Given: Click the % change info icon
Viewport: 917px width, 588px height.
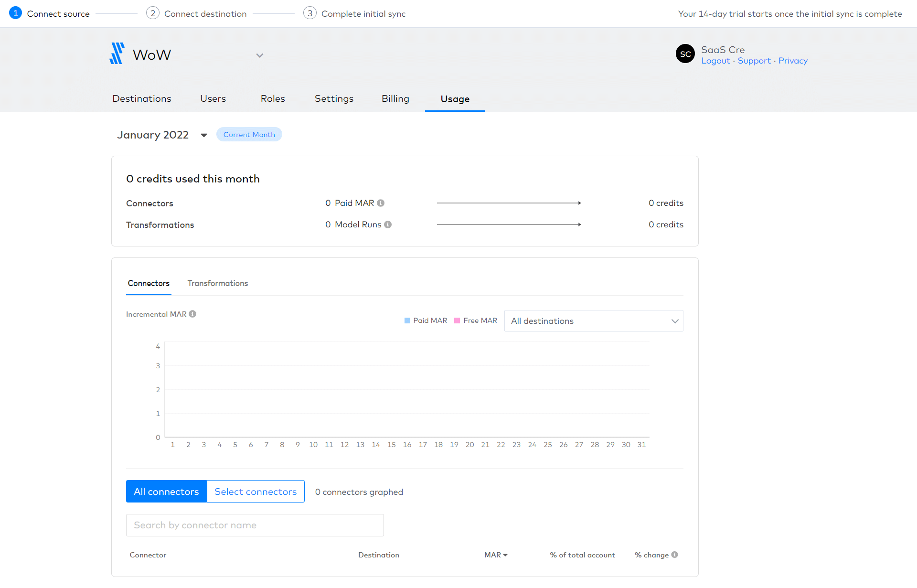Looking at the screenshot, I should coord(674,555).
